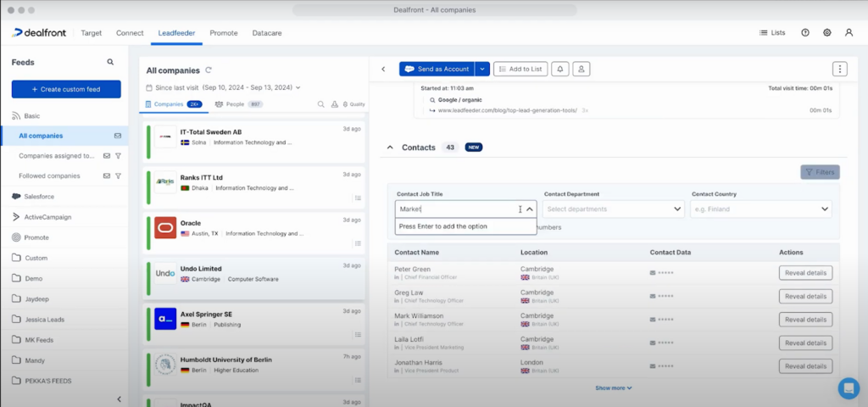
Task: Reveal details for Peter Green
Action: coord(805,273)
